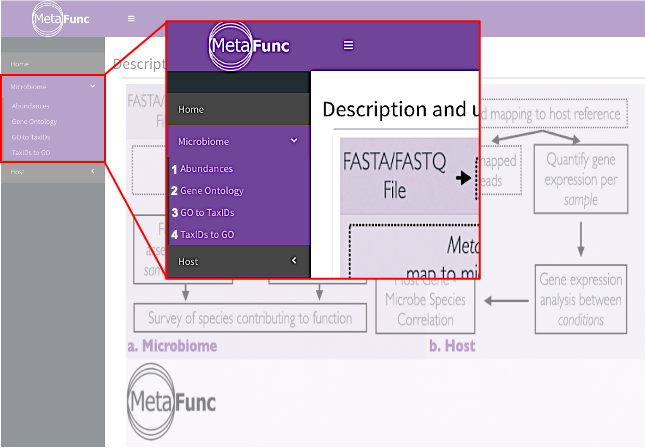
Task: Collapse Microbiome using its chevron in zoomed sidebar
Action: tap(294, 141)
